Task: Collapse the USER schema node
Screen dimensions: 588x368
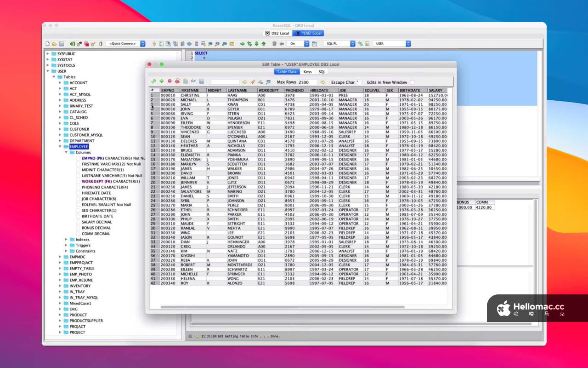Action: 48,71
